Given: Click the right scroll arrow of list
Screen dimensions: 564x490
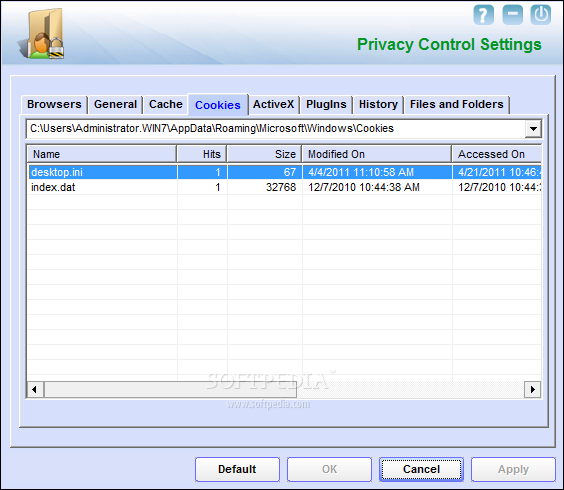Looking at the screenshot, I should point(533,389).
